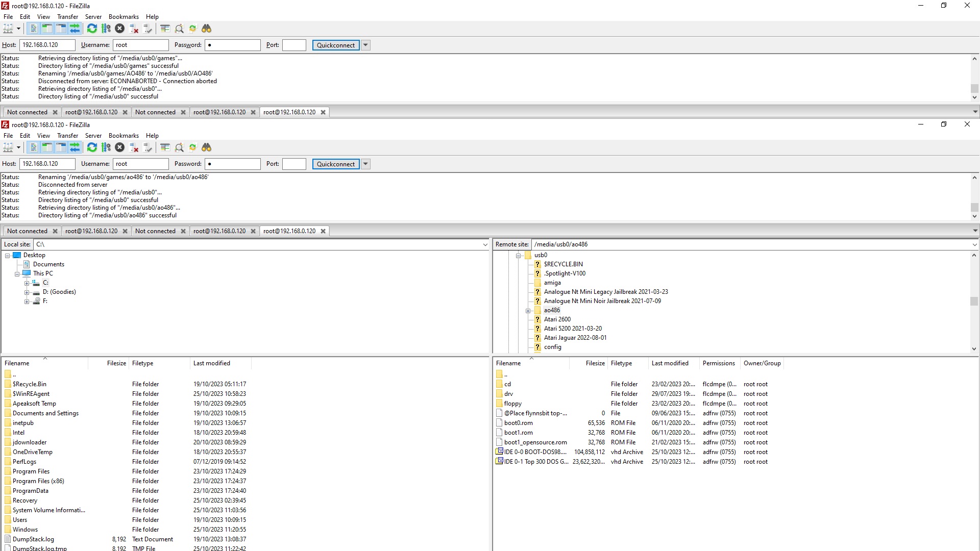Expand the C: drive tree node

click(27, 283)
